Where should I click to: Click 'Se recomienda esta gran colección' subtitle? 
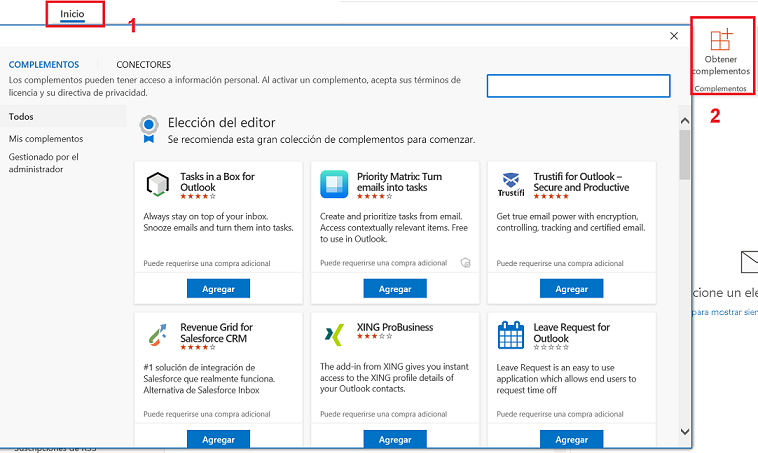[x=321, y=140]
